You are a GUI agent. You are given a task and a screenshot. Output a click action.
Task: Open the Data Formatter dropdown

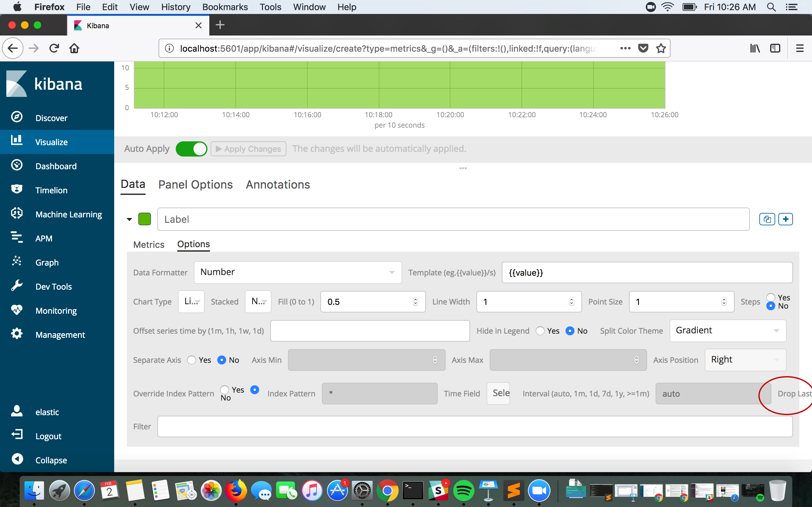pyautogui.click(x=297, y=272)
